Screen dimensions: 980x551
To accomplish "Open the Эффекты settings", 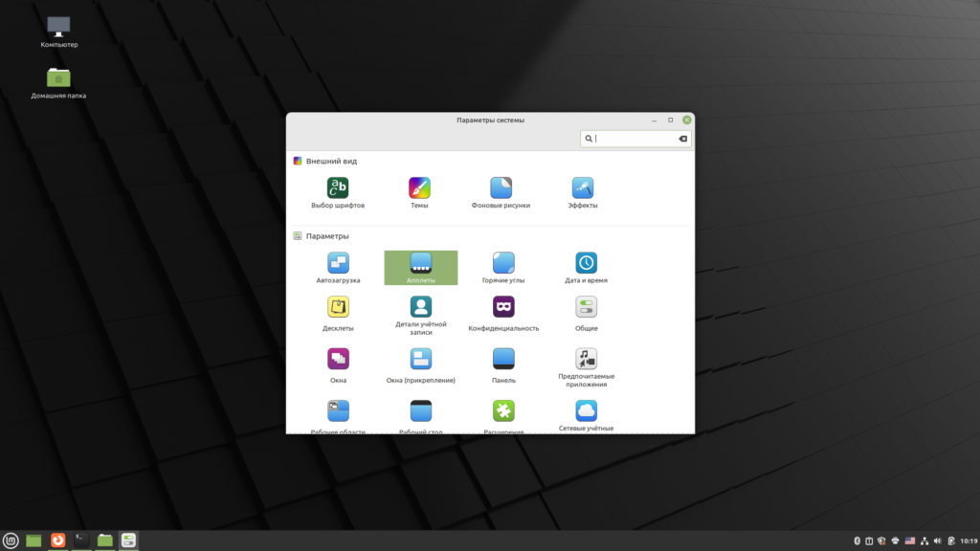I will tap(583, 188).
